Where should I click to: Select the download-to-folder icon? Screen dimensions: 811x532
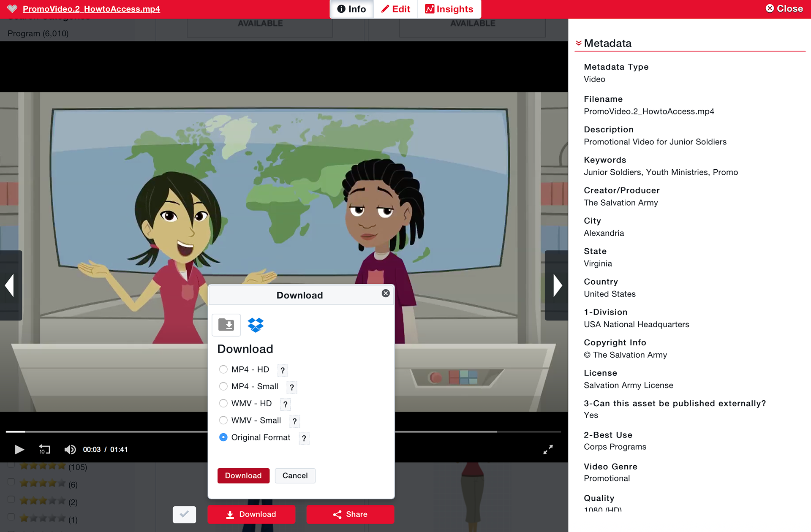click(x=226, y=325)
